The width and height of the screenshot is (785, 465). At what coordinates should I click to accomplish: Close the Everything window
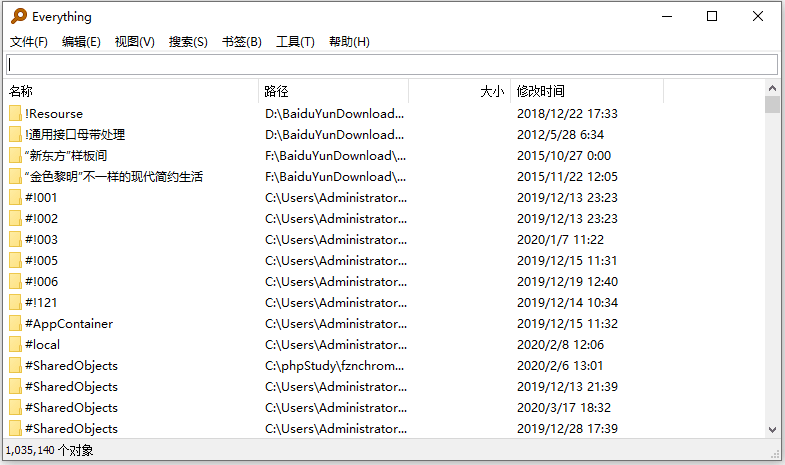tap(758, 17)
